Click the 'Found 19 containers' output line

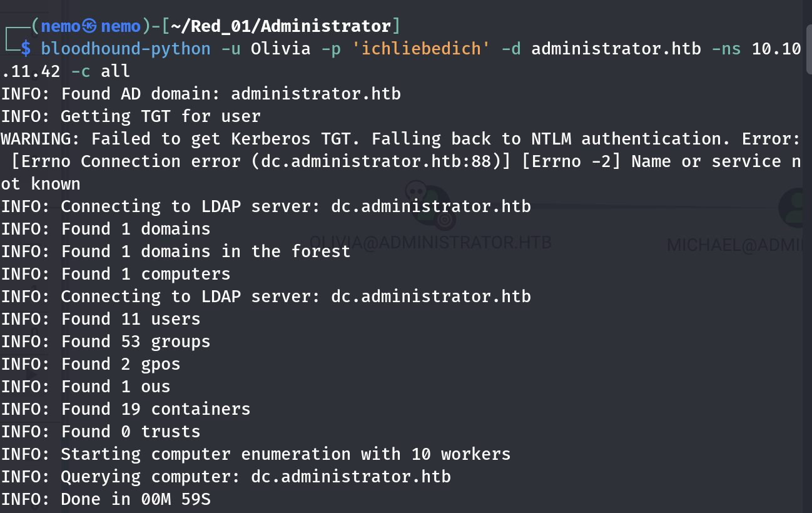tap(126, 409)
